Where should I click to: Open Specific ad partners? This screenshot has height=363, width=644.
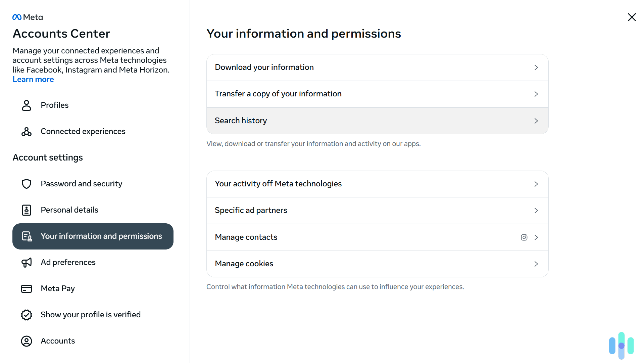coord(377,210)
